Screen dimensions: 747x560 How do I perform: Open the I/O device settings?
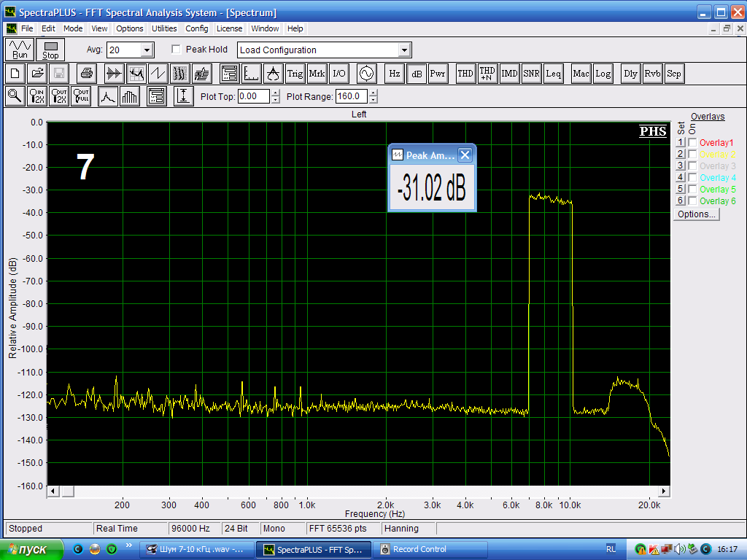click(x=338, y=74)
